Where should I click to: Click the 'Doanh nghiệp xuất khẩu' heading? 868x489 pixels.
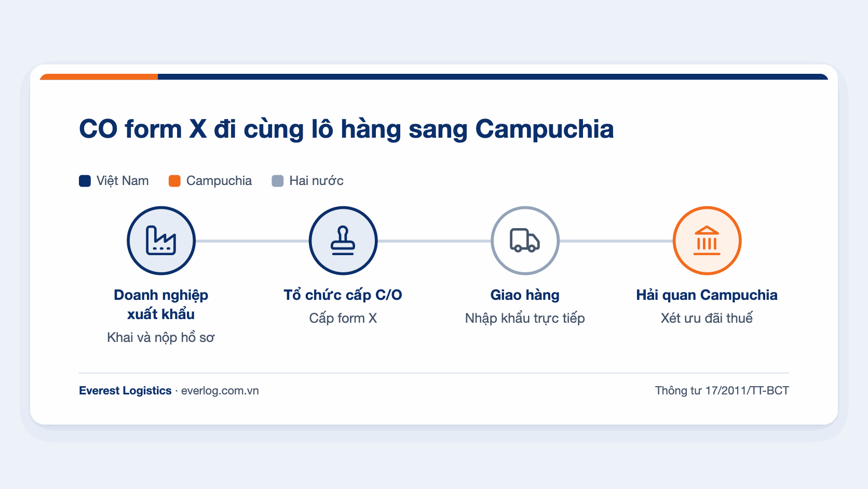point(161,305)
